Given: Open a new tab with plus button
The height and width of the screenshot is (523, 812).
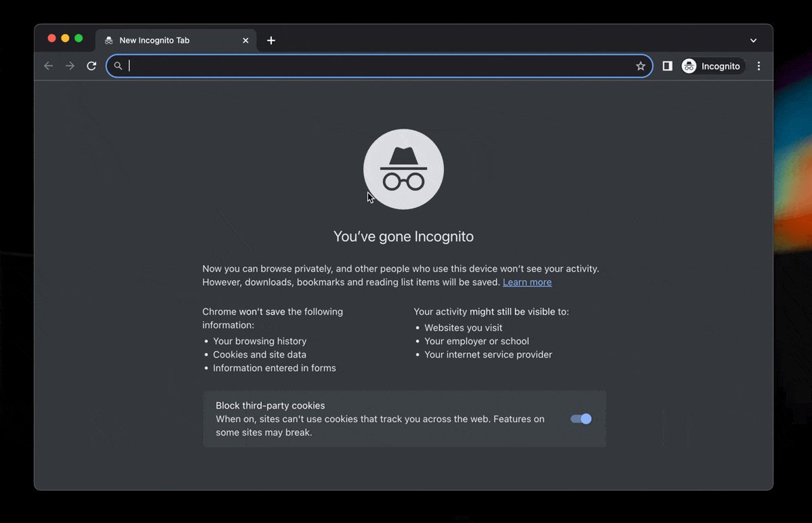Looking at the screenshot, I should (271, 41).
